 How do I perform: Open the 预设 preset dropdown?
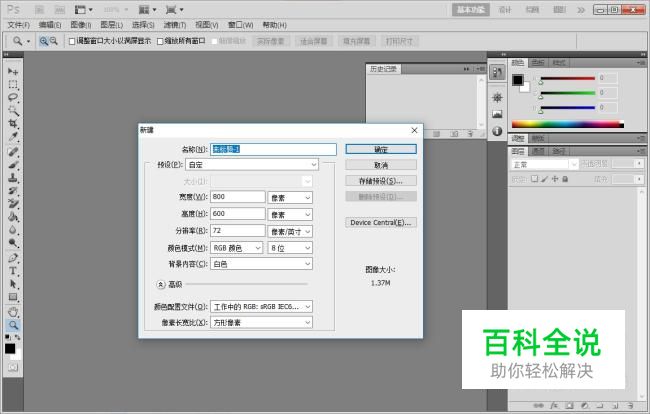(252, 165)
